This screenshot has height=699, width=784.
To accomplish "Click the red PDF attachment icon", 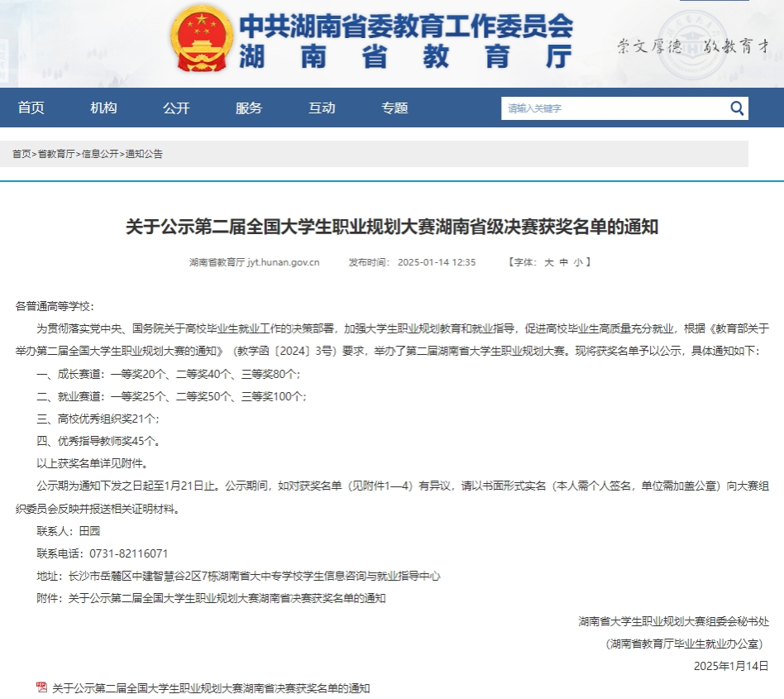I will (x=41, y=687).
